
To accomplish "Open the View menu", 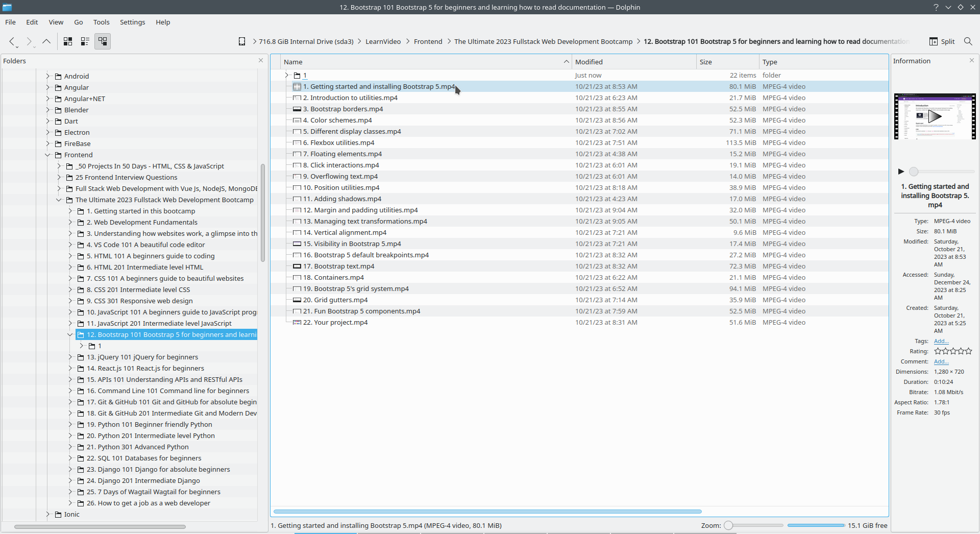I will coord(56,22).
